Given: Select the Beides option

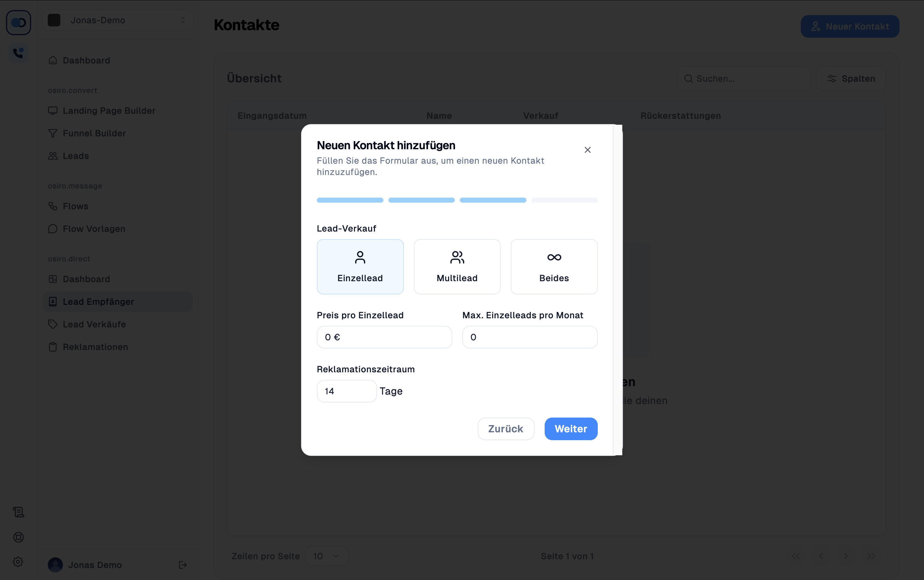Looking at the screenshot, I should click(554, 267).
